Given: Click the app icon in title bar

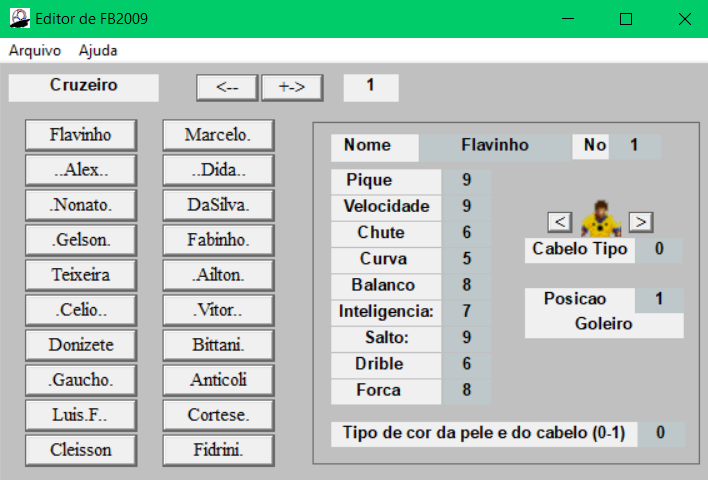Looking at the screenshot, I should point(18,18).
